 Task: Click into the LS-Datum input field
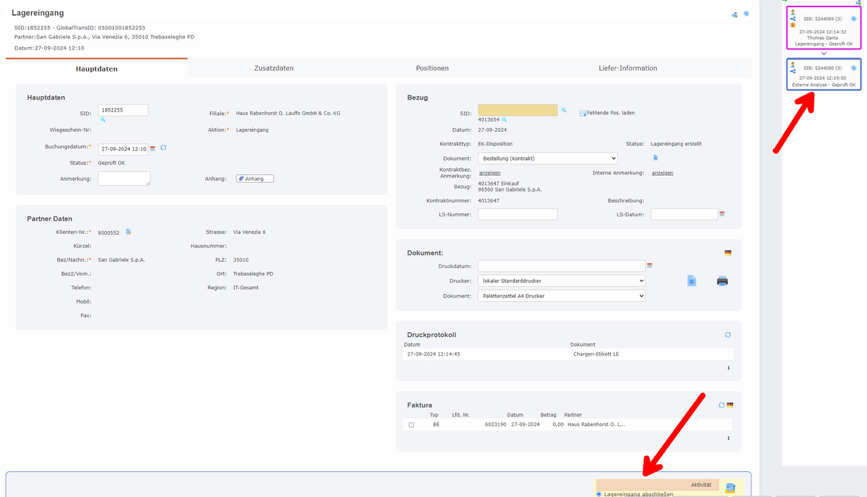pos(684,214)
